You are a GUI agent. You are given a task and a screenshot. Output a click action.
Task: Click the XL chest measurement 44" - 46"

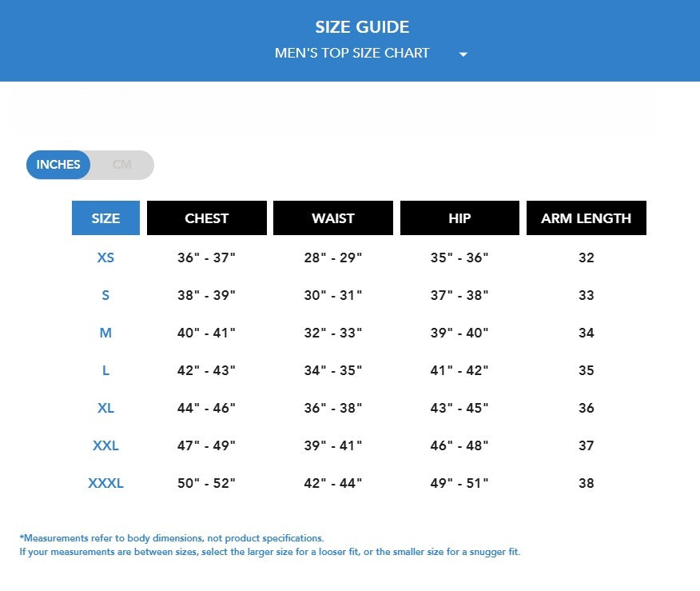pyautogui.click(x=206, y=408)
